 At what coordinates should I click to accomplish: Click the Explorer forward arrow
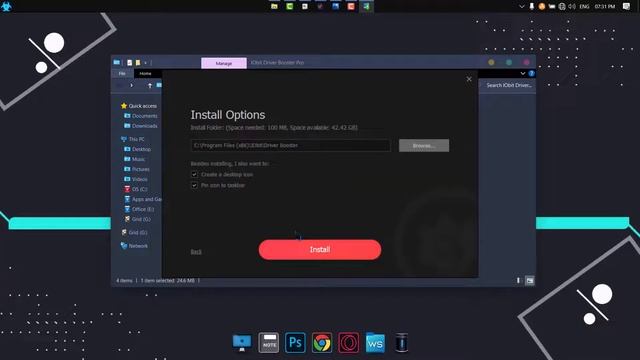(131, 85)
